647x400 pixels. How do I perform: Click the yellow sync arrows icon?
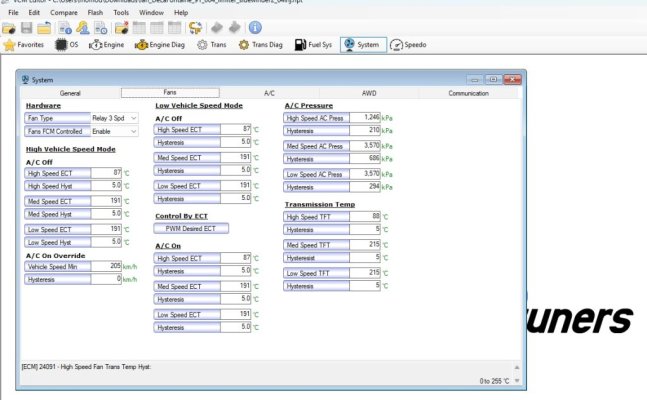(x=195, y=28)
